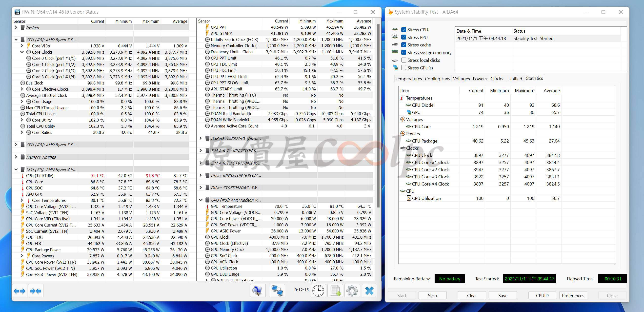Click lightning icon beside CPU Package Power
This screenshot has width=644, height=312.
23,250
